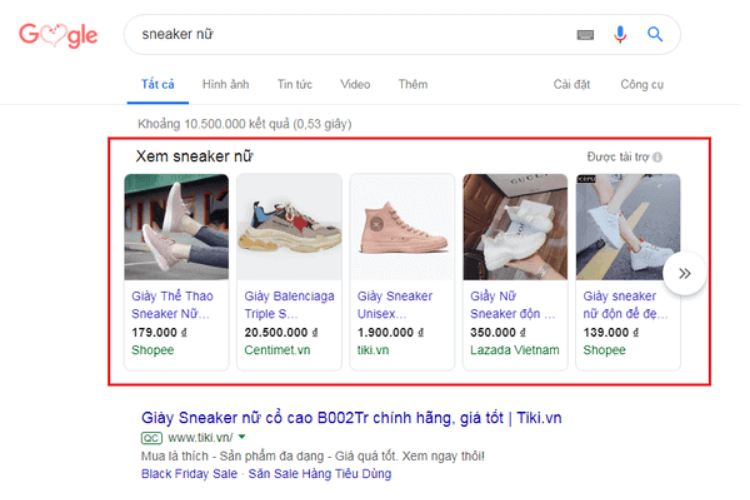Open the Hình ảnh tab
Screen dimensions: 750x500
(225, 85)
